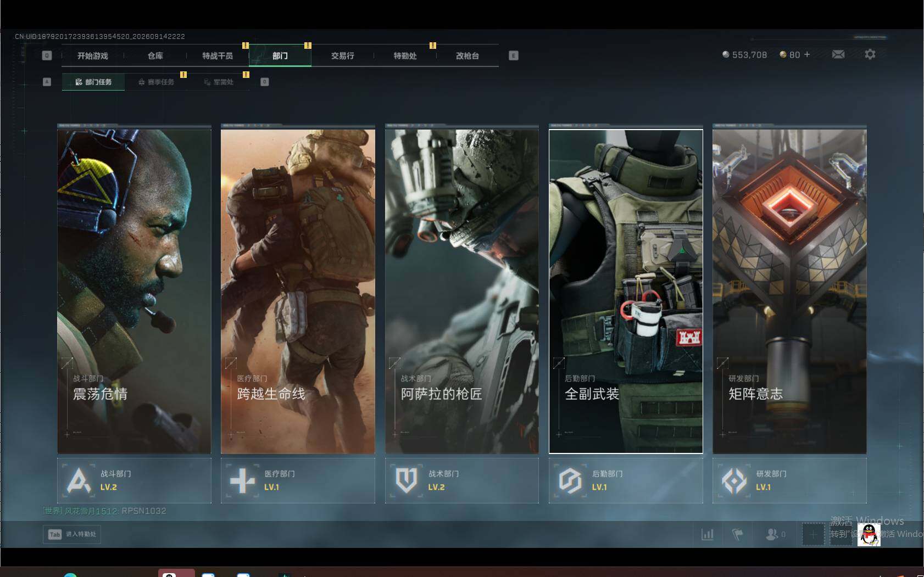Click the 战斗部门 LV.2 department button
The image size is (924, 577).
coord(134,480)
